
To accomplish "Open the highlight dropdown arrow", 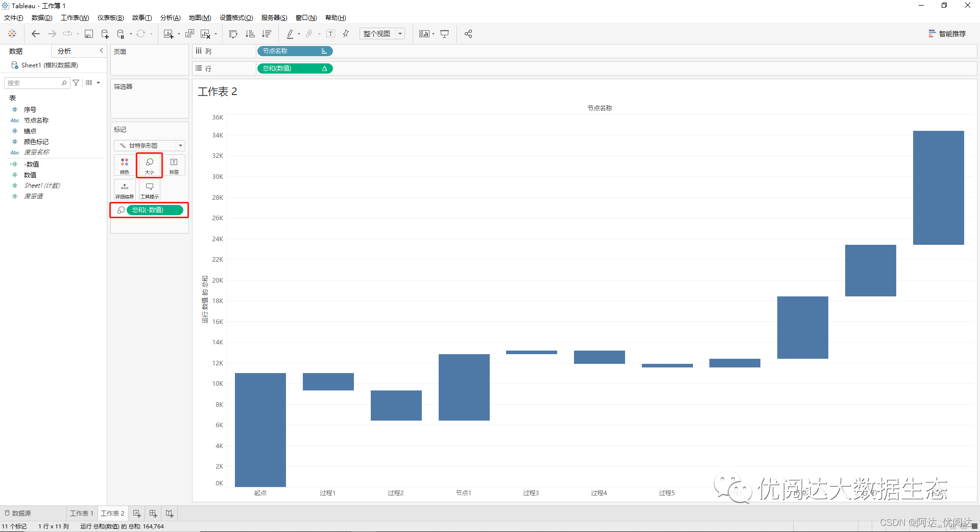I will click(x=299, y=34).
